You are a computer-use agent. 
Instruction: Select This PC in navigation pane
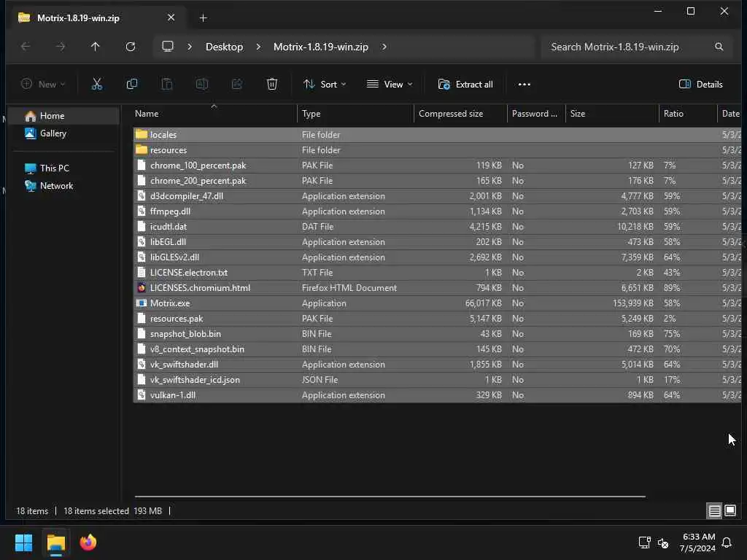[64, 168]
